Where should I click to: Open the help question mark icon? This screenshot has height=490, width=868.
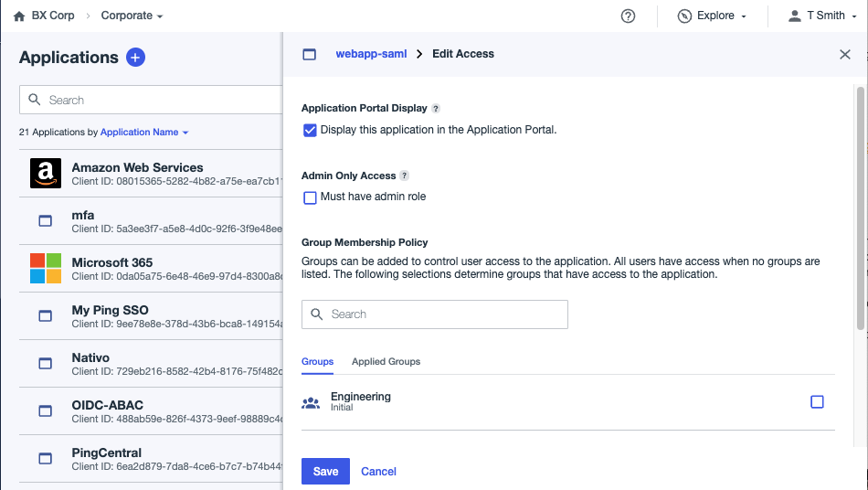628,16
